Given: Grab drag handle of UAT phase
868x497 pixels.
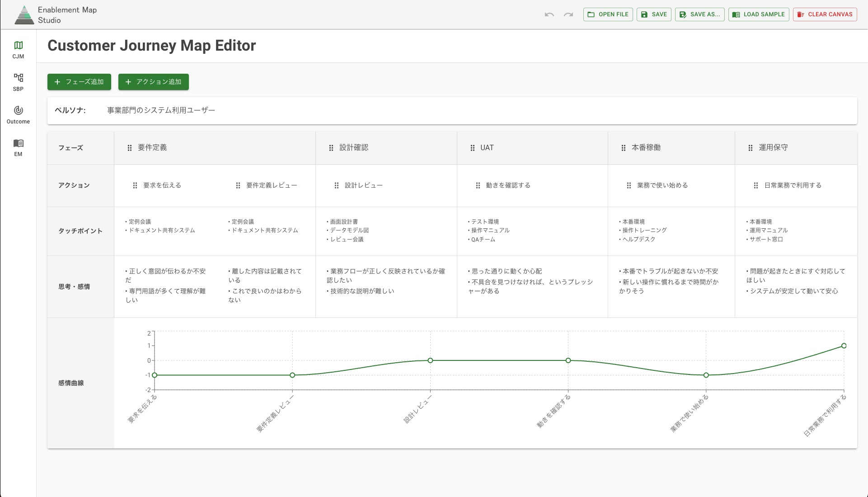Looking at the screenshot, I should click(x=473, y=148).
